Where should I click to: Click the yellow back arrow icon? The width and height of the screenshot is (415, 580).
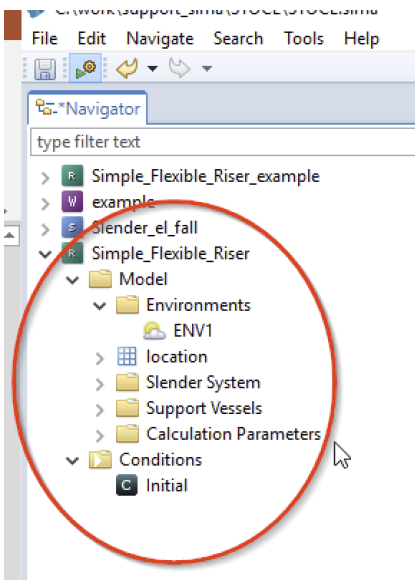[x=127, y=68]
